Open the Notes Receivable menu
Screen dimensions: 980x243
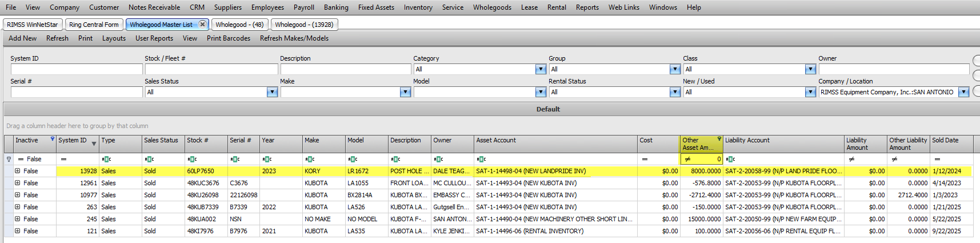click(x=154, y=7)
